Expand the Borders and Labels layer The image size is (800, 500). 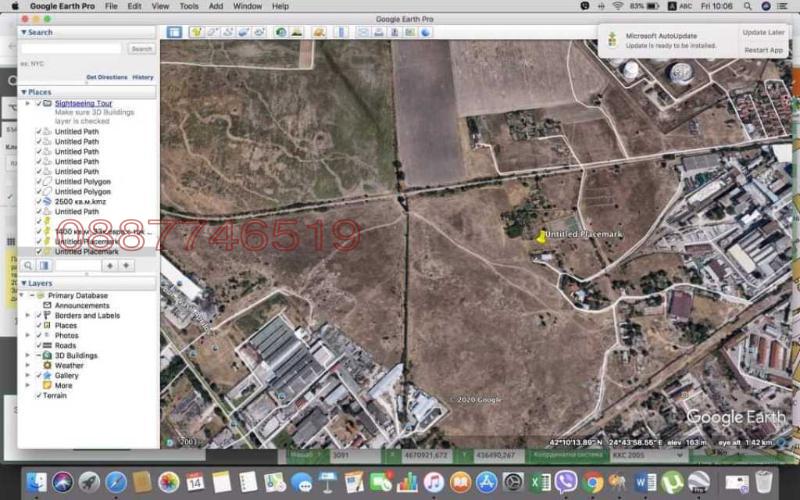tap(27, 315)
